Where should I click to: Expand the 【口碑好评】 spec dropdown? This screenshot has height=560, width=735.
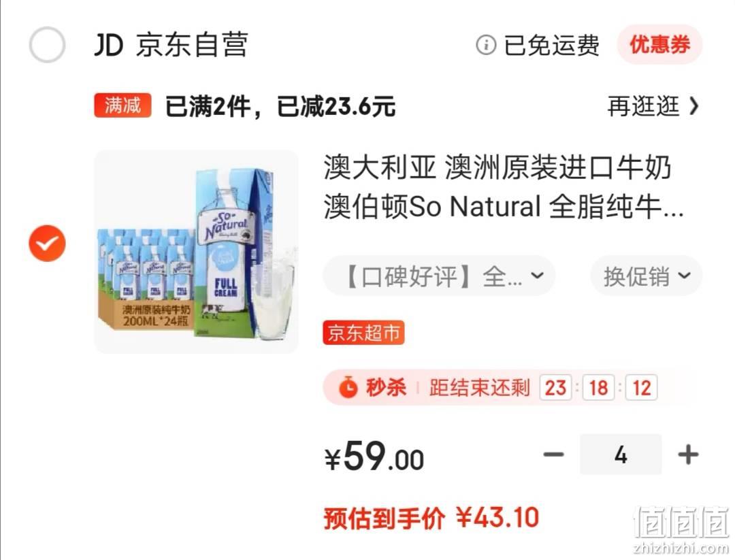click(439, 276)
